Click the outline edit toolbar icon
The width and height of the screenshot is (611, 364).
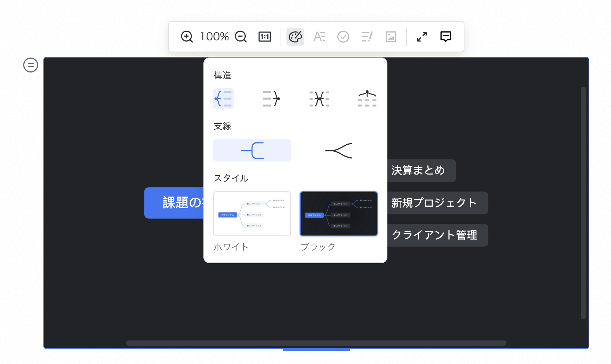(366, 36)
